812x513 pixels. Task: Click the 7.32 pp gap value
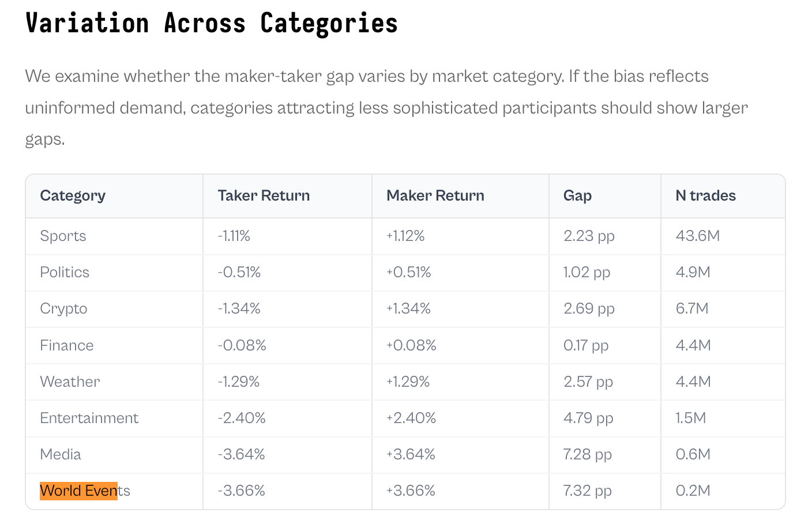pyautogui.click(x=587, y=491)
